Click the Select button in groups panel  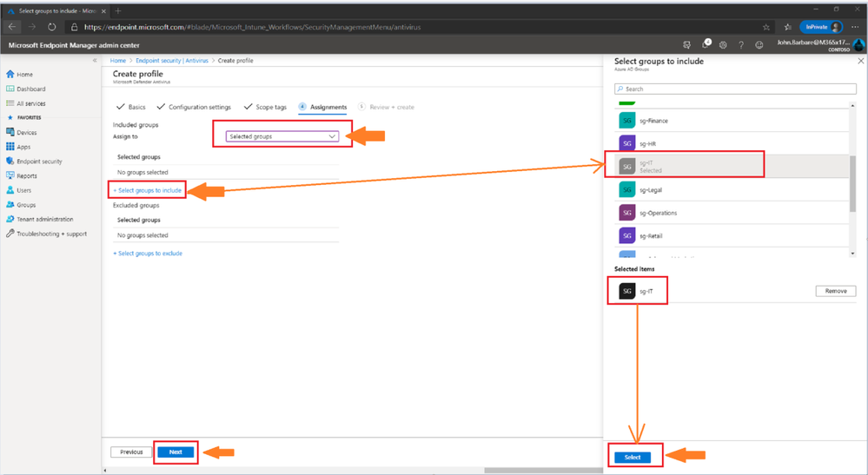(x=633, y=458)
